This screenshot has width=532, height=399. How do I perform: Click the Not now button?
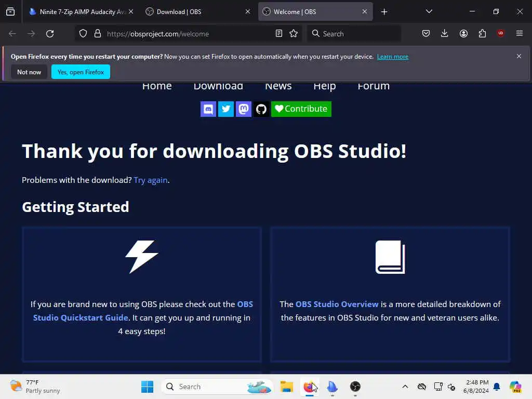tap(29, 72)
